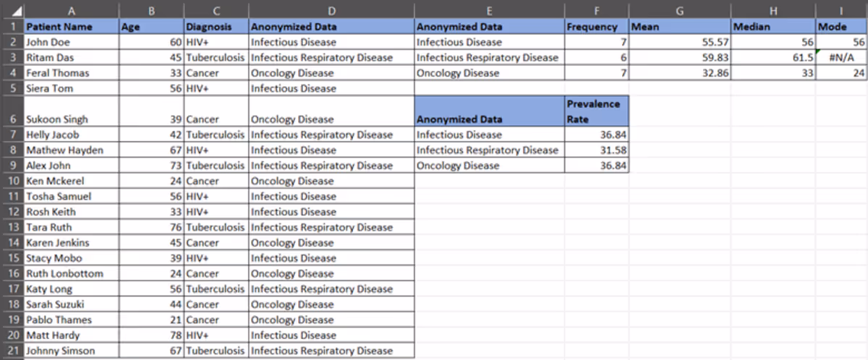Select the cell containing Pablo Thames
This screenshot has height=360, width=868.
tap(72, 320)
